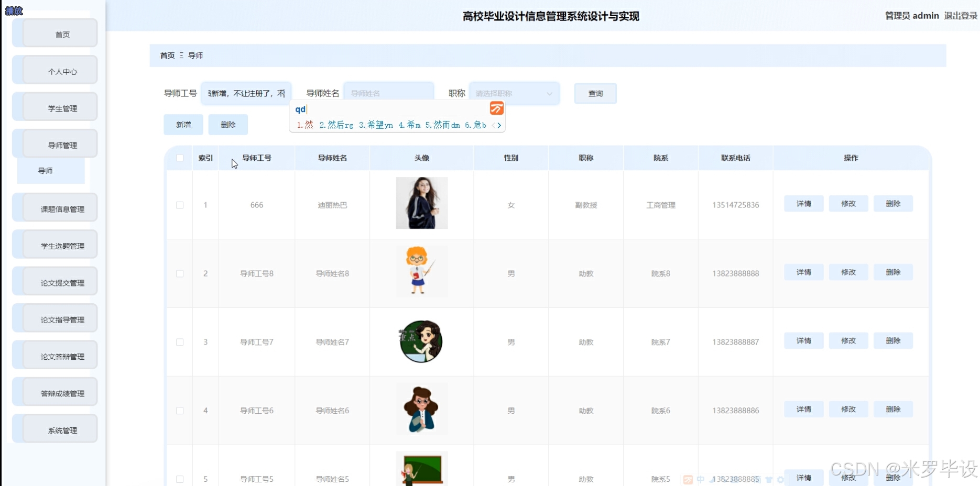Viewport: 980px width, 486px height.
Task: Click the 副教授 title cell
Action: (586, 205)
